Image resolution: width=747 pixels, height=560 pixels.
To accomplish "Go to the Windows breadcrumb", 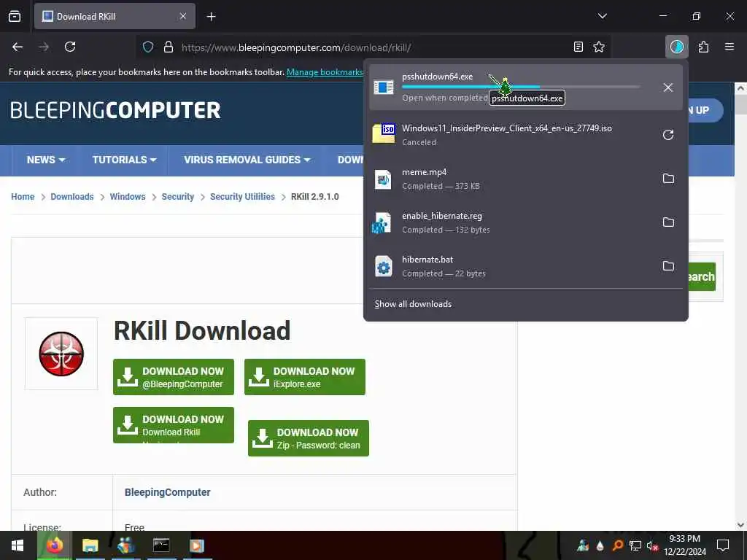I will 127,197.
